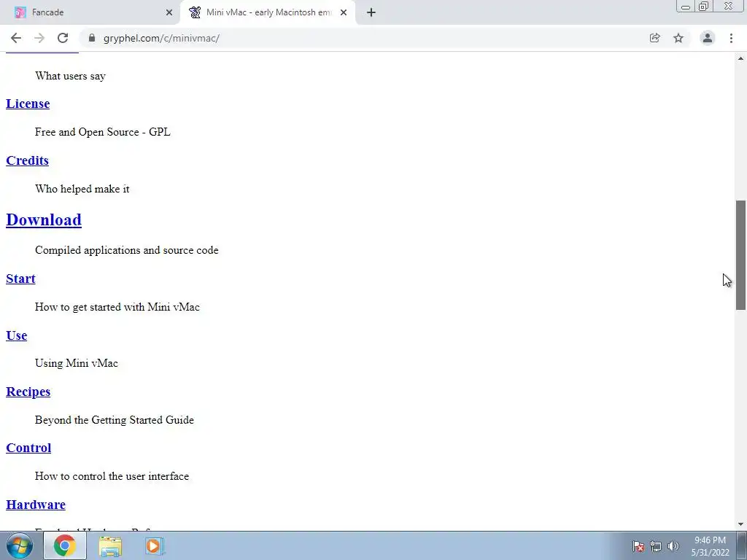
Task: Open Windows Explorer from taskbar
Action: click(110, 546)
